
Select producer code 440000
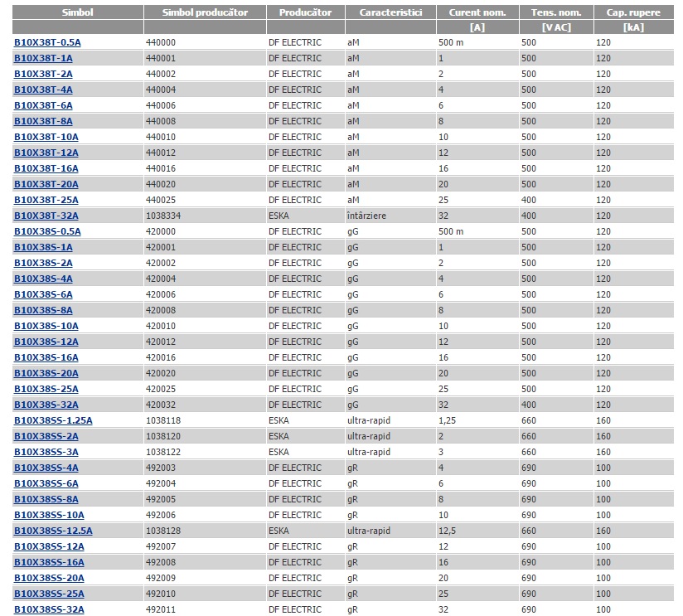[161, 42]
